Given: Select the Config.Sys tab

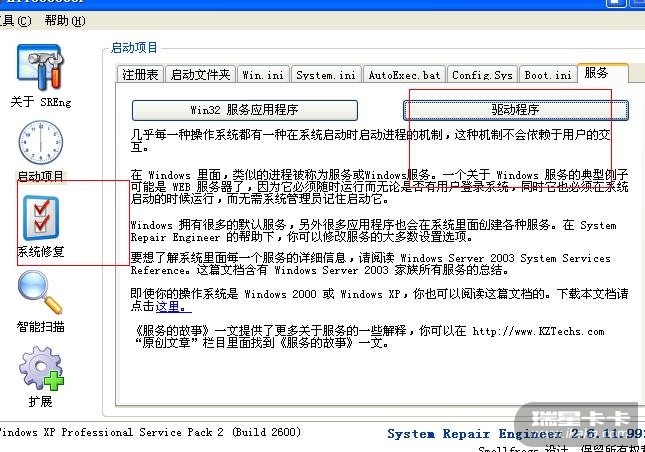Looking at the screenshot, I should click(482, 75).
